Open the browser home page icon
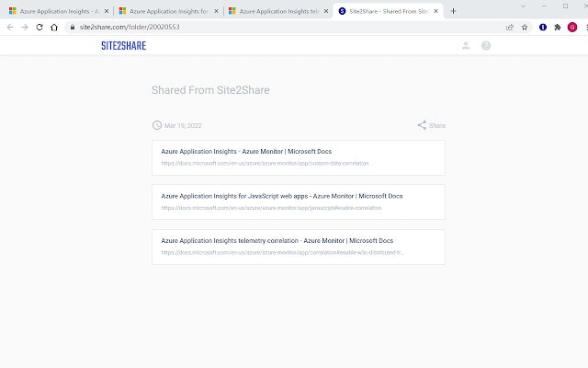The image size is (588, 368). point(54,27)
